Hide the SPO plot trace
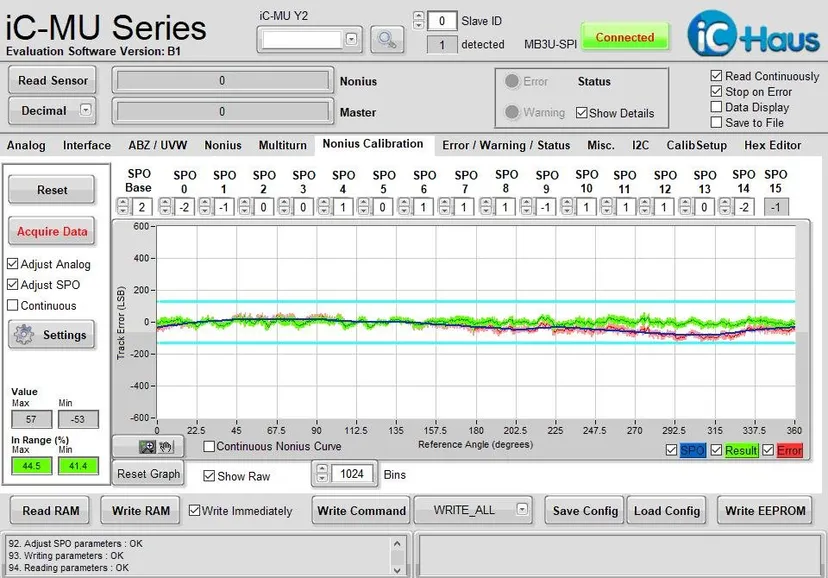This screenshot has height=578, width=828. [x=671, y=450]
